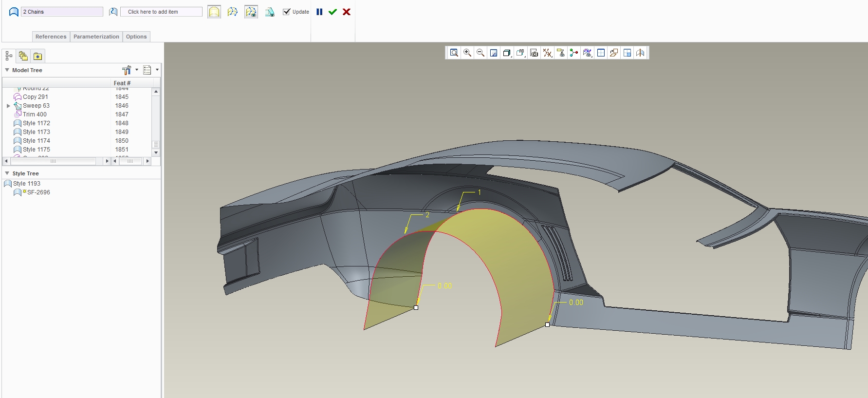Open the view manager camera icon
Screen dimensions: 868x398
coord(534,53)
